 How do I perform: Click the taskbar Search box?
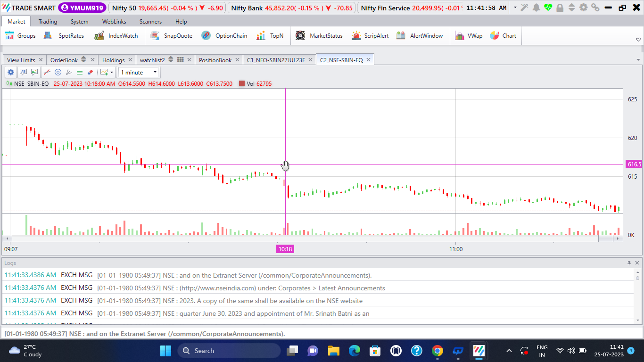[x=229, y=351]
